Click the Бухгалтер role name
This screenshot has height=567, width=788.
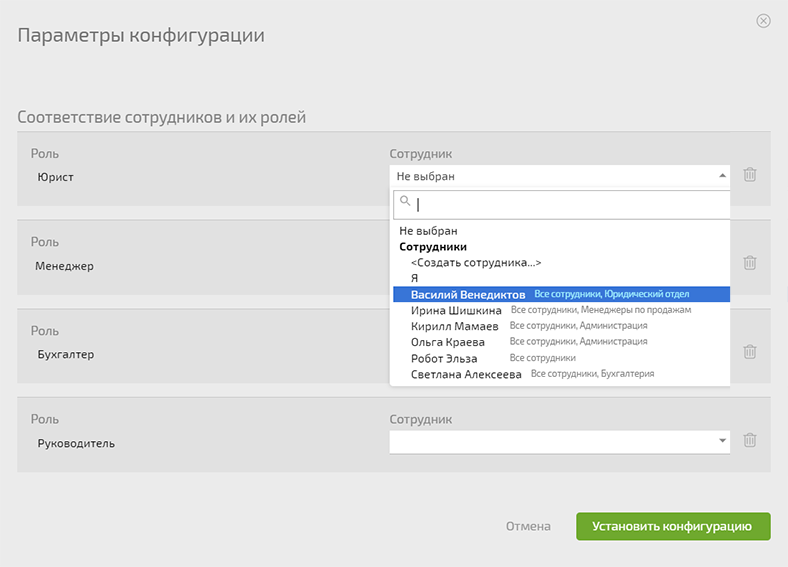[x=66, y=354]
